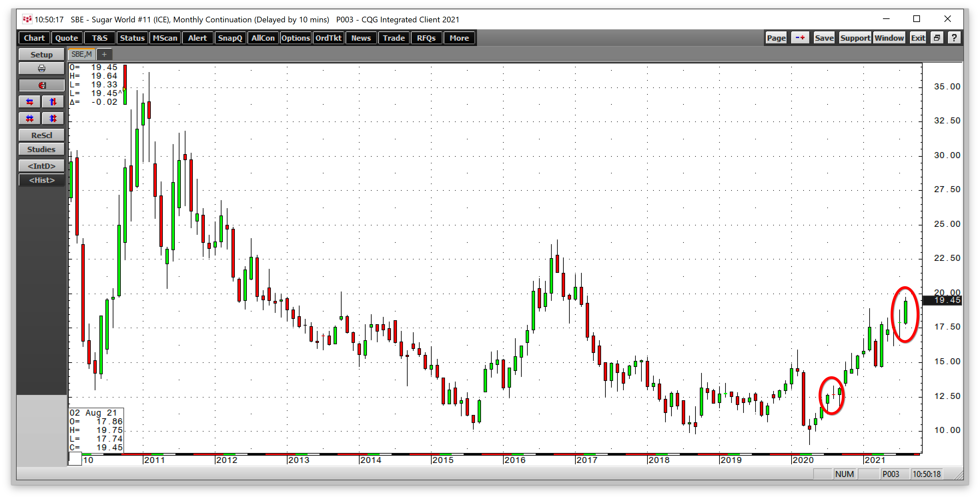980x499 pixels.
Task: Click the 2011 label on the time axis
Action: (154, 460)
